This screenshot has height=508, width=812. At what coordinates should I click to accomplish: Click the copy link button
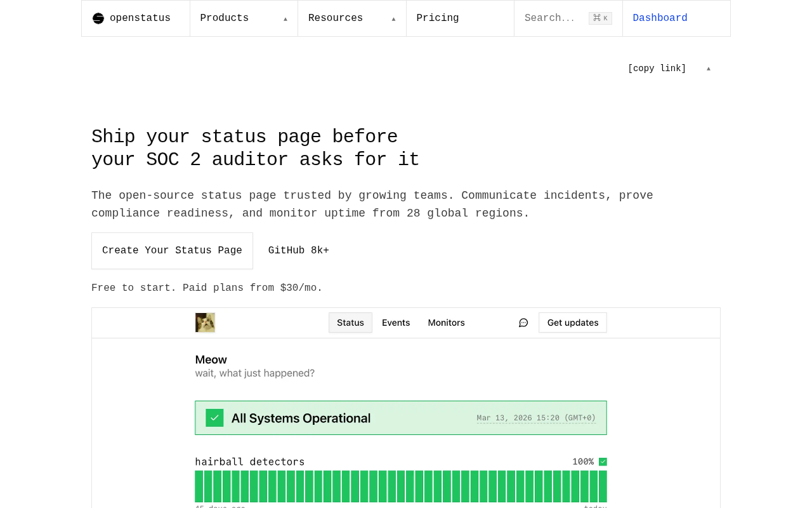click(657, 69)
